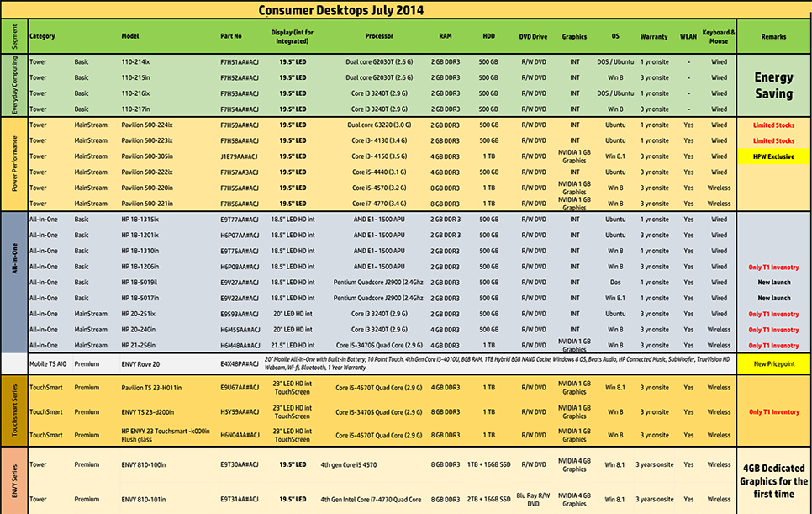Select the Blu Ray R/W DVD cell
The width and height of the screenshot is (812, 514).
pos(533,500)
